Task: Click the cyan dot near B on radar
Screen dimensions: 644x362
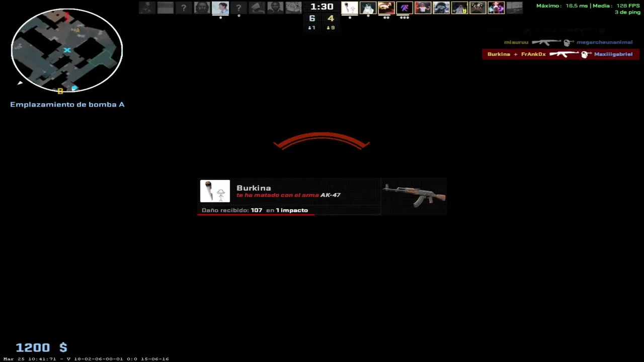Action: pyautogui.click(x=74, y=88)
